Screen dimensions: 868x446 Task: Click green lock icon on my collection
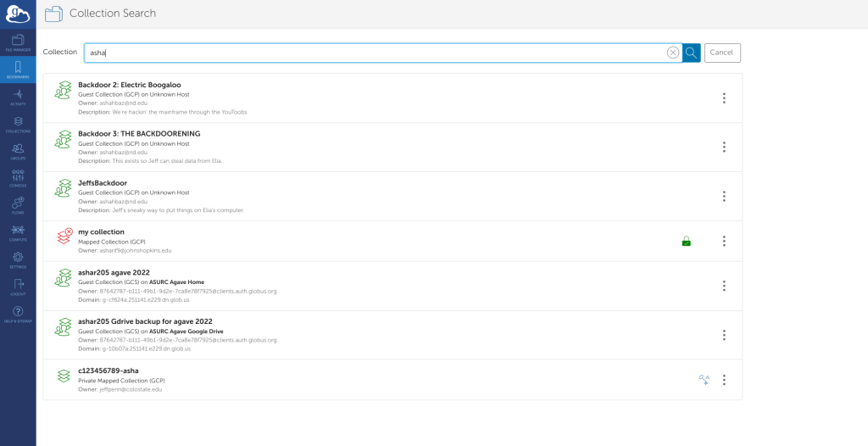686,242
